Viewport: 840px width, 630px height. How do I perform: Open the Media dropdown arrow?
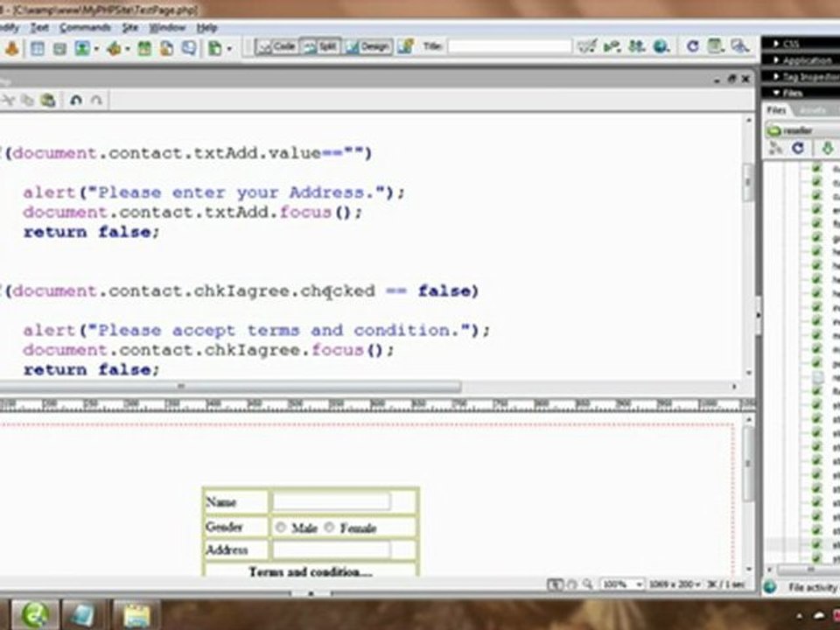click(128, 49)
